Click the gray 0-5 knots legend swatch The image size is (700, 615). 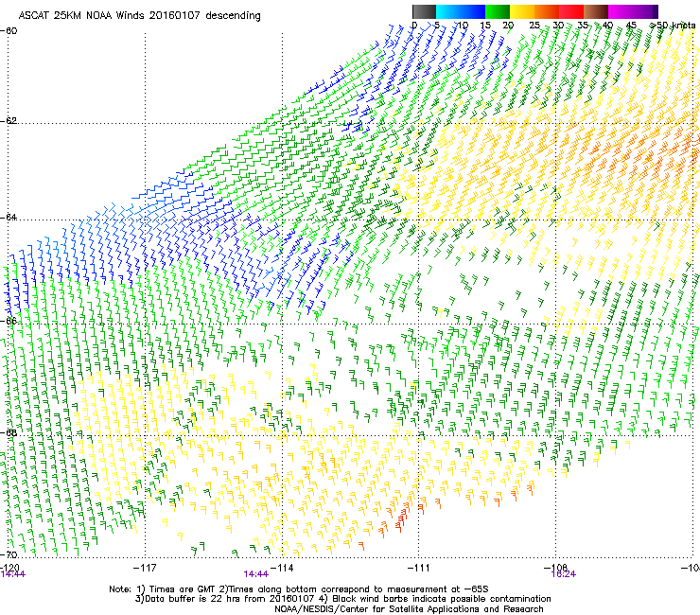(x=424, y=11)
